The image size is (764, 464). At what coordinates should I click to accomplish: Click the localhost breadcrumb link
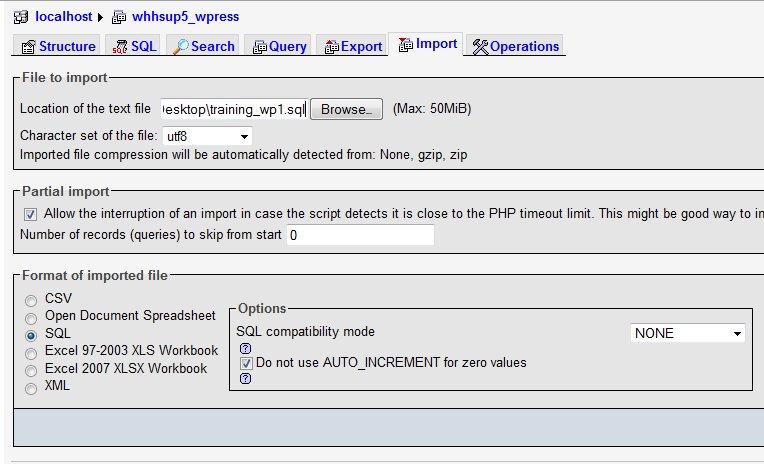(64, 17)
